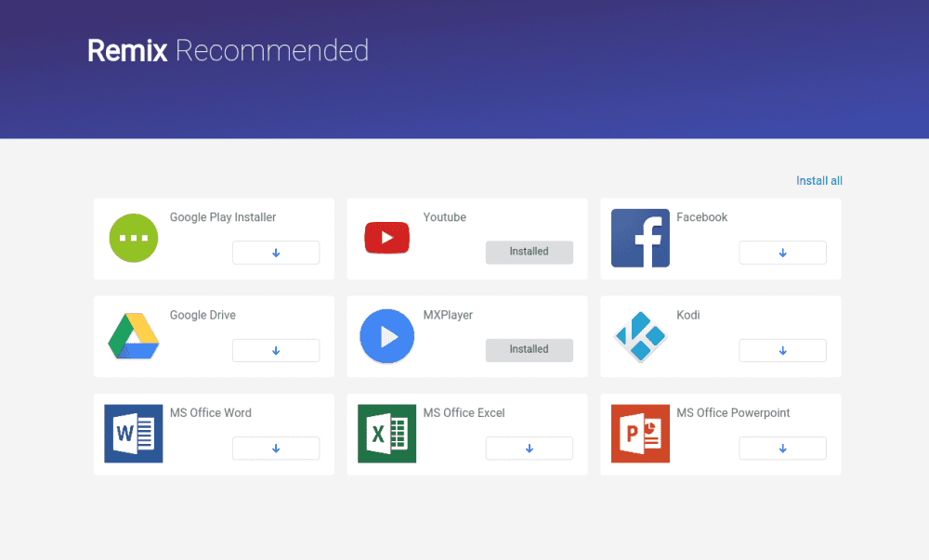Screen dimensions: 929x560
Task: Click the MXPlayer icon
Action: click(x=386, y=336)
